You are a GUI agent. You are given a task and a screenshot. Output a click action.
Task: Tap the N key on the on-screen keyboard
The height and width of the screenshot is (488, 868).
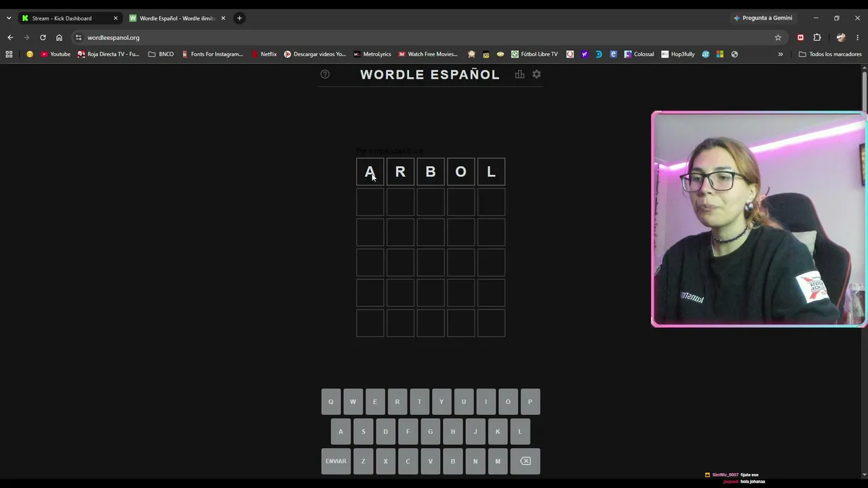click(475, 461)
